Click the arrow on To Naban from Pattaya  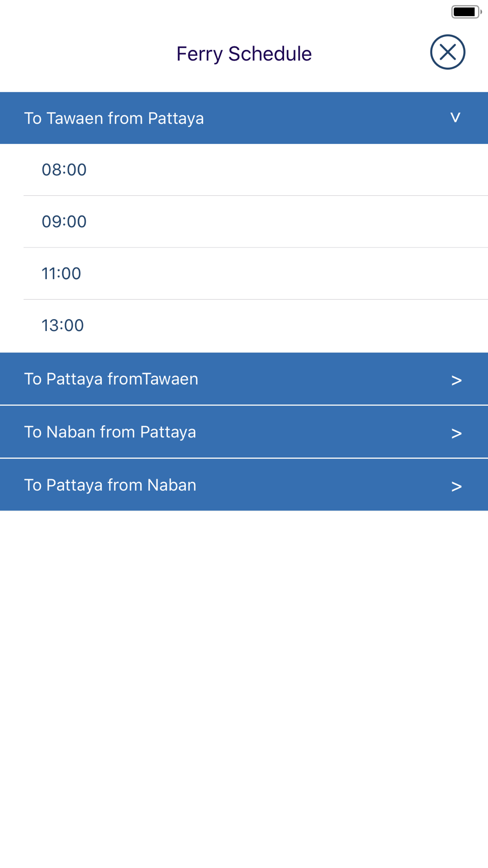click(456, 434)
